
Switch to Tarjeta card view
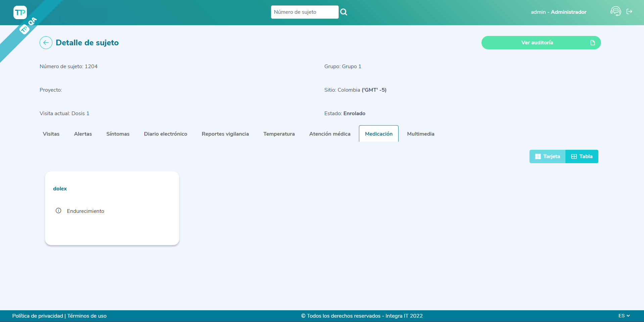[548, 156]
